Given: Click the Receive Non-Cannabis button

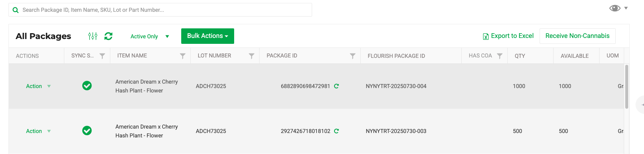Looking at the screenshot, I should point(577,36).
